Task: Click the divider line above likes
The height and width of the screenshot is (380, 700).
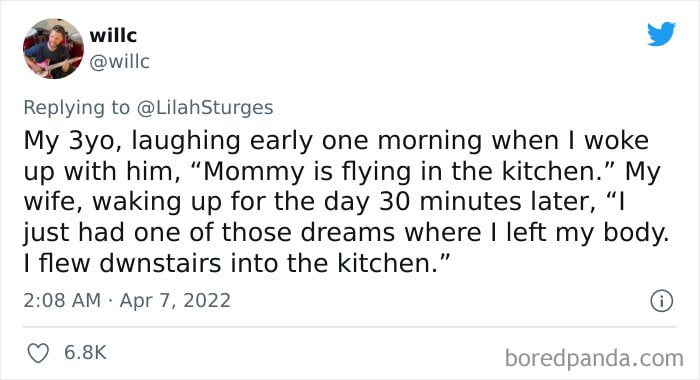Action: [350, 327]
